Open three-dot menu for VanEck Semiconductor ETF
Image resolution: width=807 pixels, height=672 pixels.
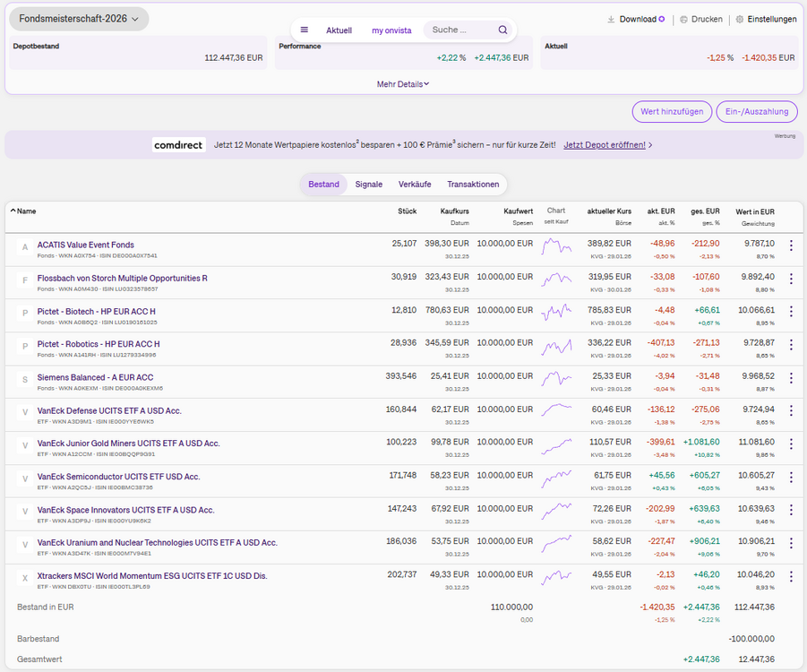pos(790,478)
